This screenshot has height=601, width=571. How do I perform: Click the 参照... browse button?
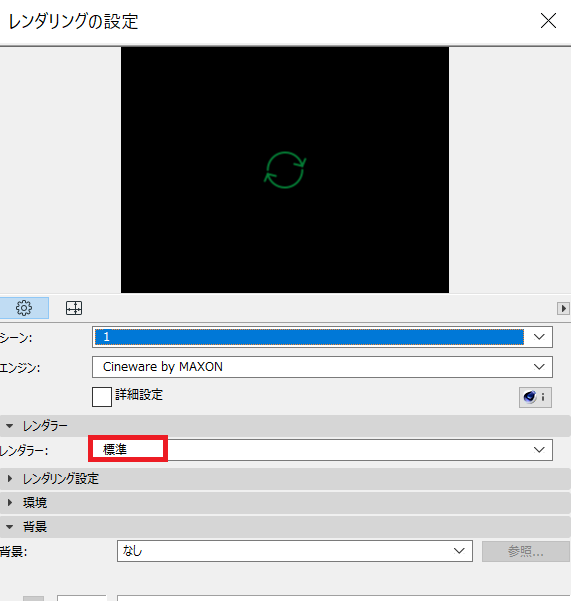coord(526,552)
